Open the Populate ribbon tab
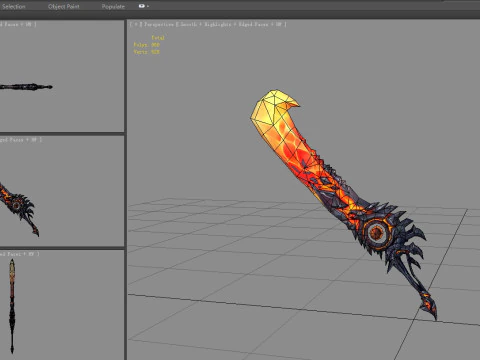 113,6
